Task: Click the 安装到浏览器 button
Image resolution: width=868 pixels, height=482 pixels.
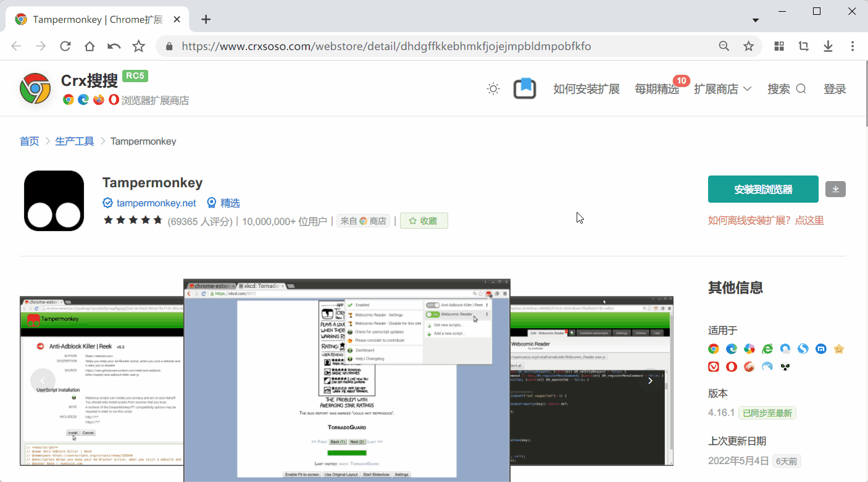Action: tap(763, 189)
